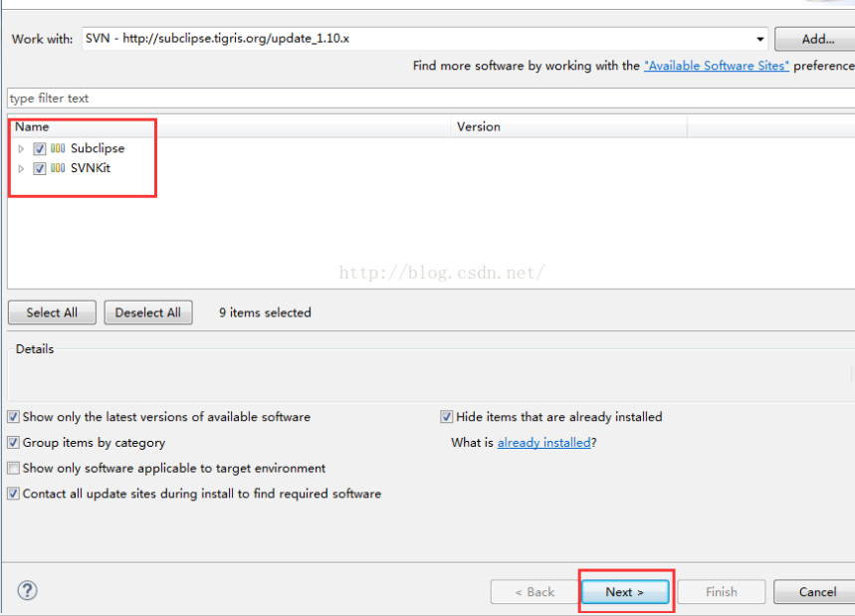The image size is (855, 616).
Task: Toggle Group items by category checkbox
Action: (x=14, y=443)
